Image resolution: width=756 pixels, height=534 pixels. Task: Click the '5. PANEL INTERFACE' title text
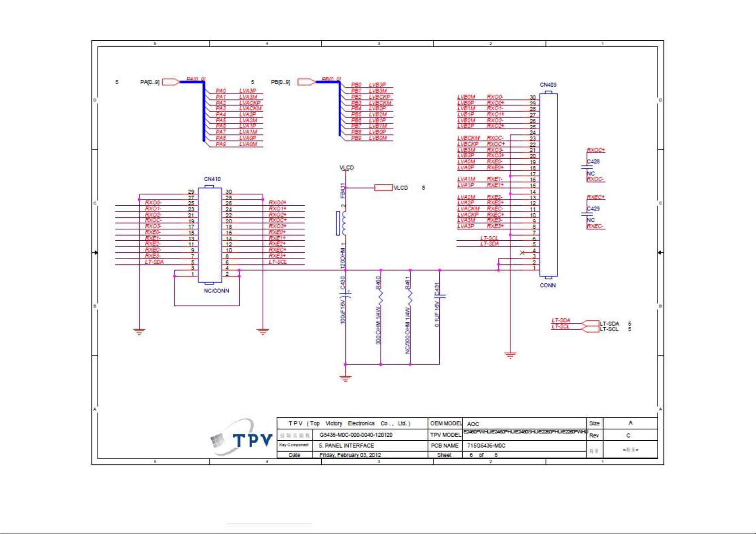[x=346, y=446]
